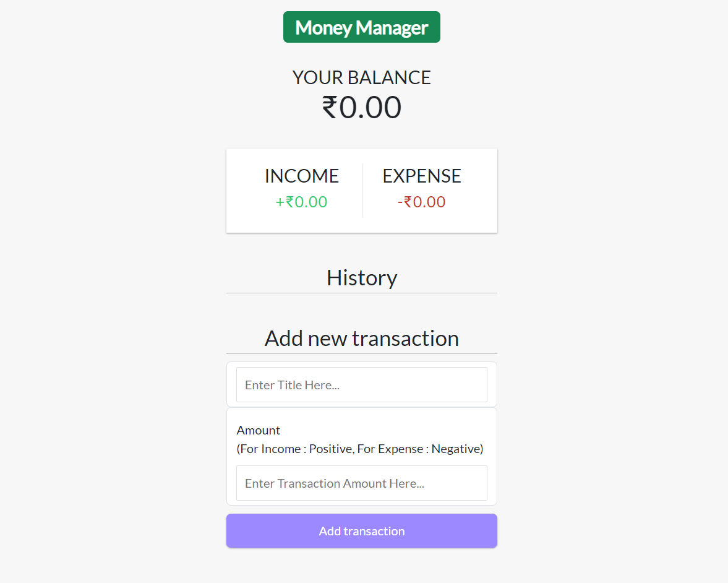Screen dimensions: 728x583
Task: Click the History section heading
Action: [x=361, y=277]
